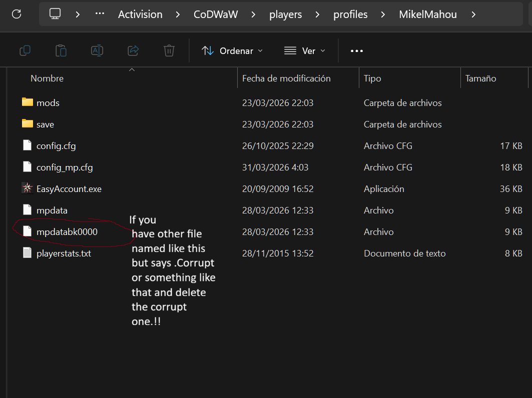Sort files by Tamaño column header
Screen dimensions: 532x398
tap(480, 78)
